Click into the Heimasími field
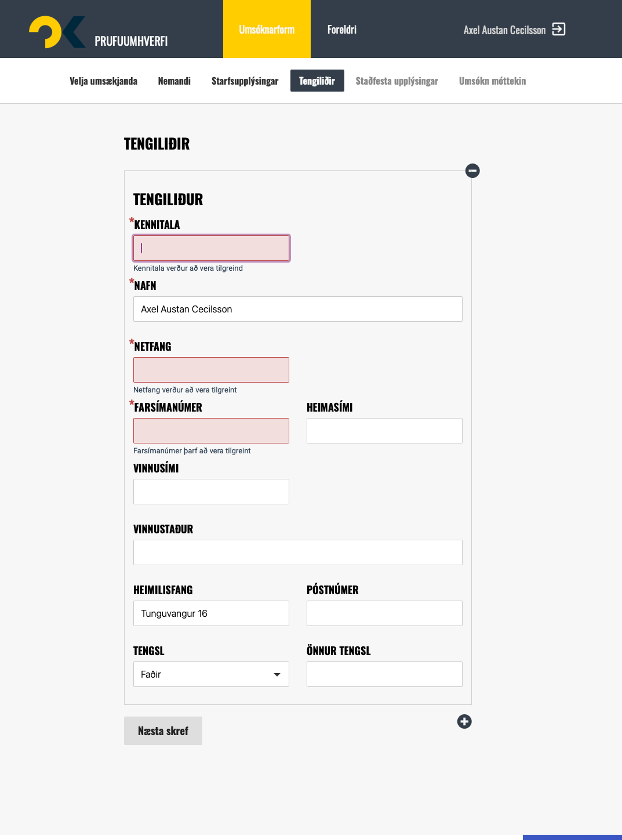The image size is (622, 840). 384,431
